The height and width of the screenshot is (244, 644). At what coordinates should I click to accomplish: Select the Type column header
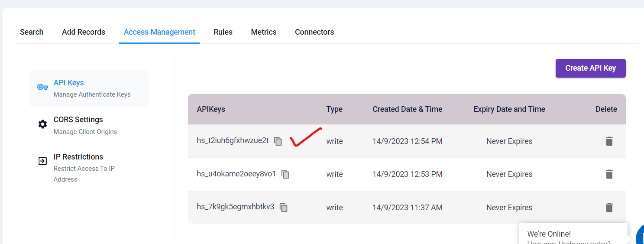pyautogui.click(x=334, y=109)
